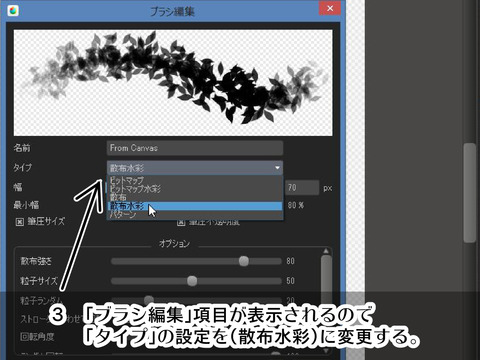
Task: Click the 回転角度 option label
Action: click(37, 337)
